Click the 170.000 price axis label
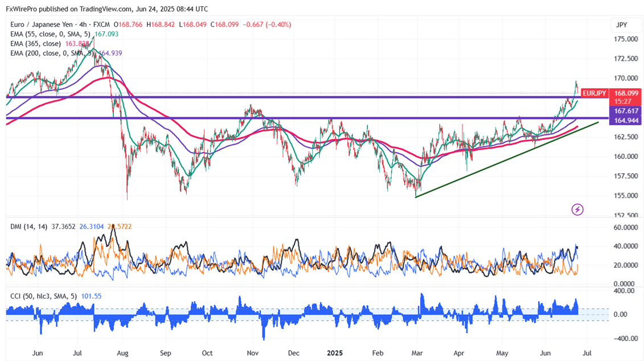The height and width of the screenshot is (361, 644). (626, 78)
